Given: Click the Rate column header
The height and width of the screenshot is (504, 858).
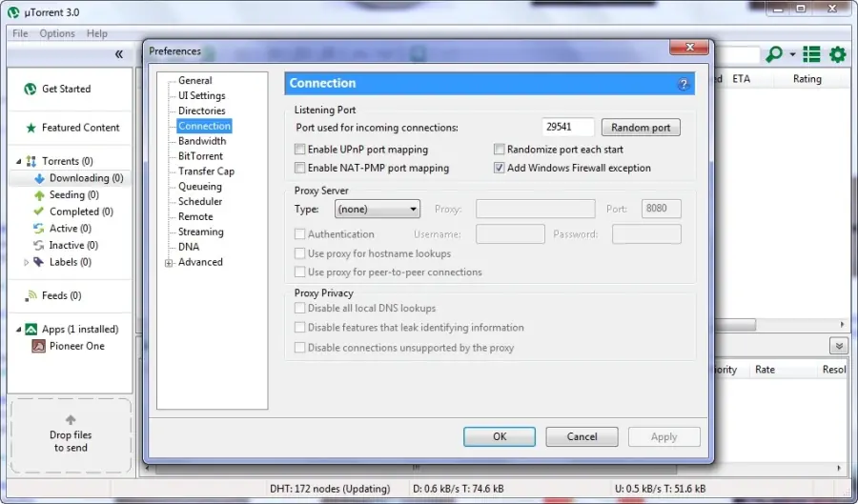Looking at the screenshot, I should point(765,370).
